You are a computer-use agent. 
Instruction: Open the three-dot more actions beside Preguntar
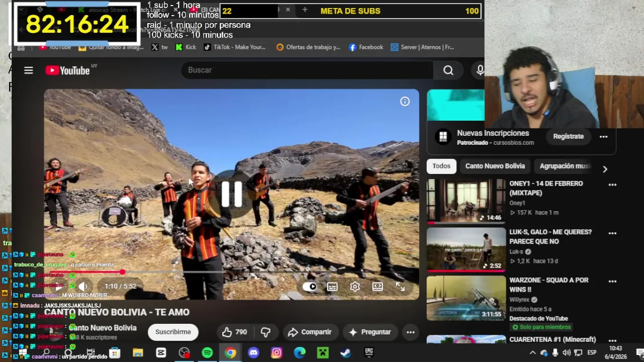(411, 332)
